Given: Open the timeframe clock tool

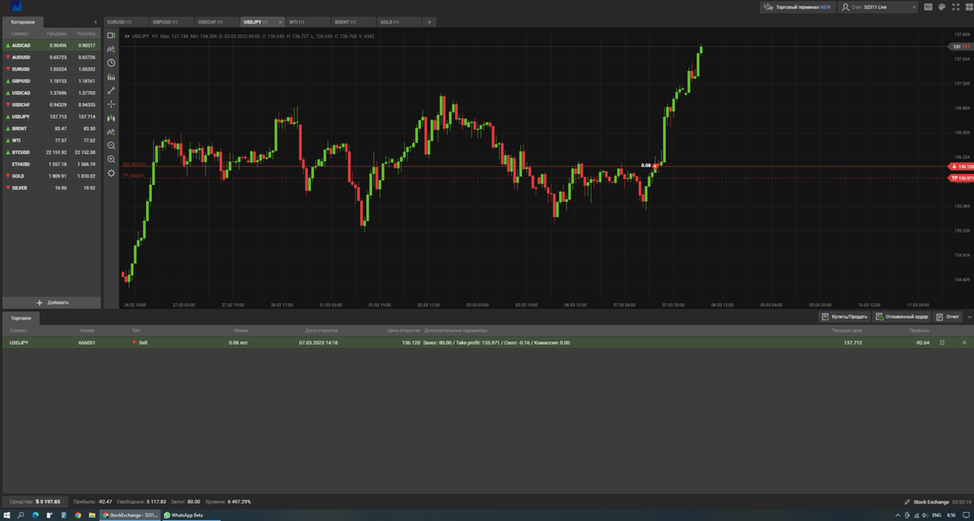Looking at the screenshot, I should click(111, 63).
